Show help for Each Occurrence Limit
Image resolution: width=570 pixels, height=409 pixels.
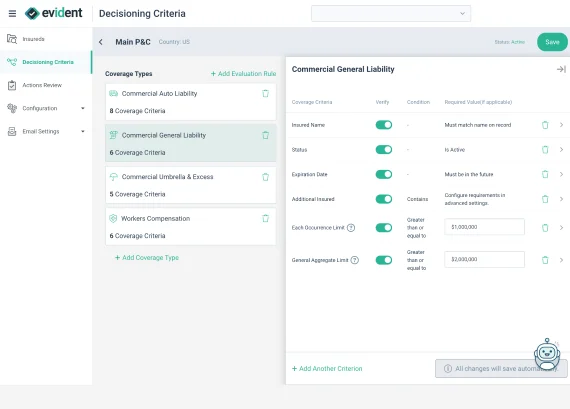351,228
